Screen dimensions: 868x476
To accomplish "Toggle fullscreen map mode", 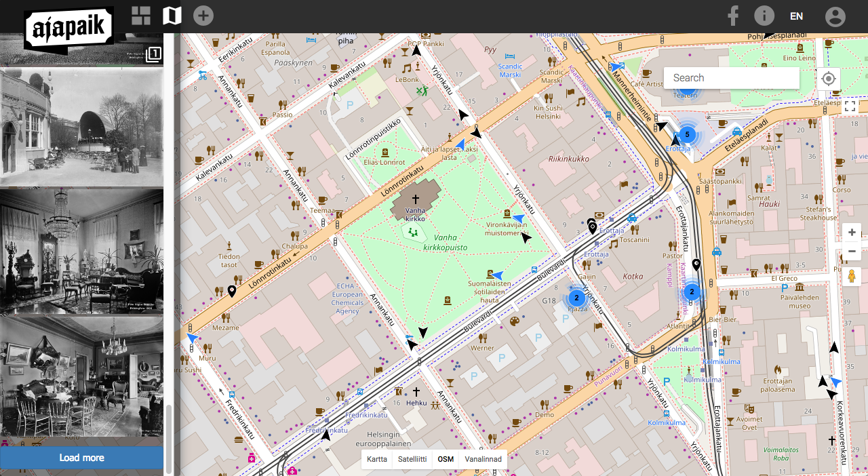I will (850, 106).
